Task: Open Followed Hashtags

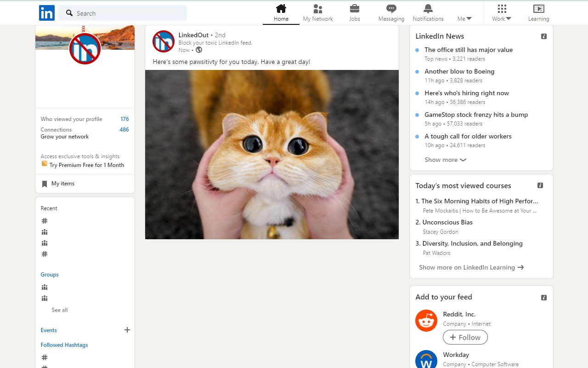Action: tap(64, 345)
